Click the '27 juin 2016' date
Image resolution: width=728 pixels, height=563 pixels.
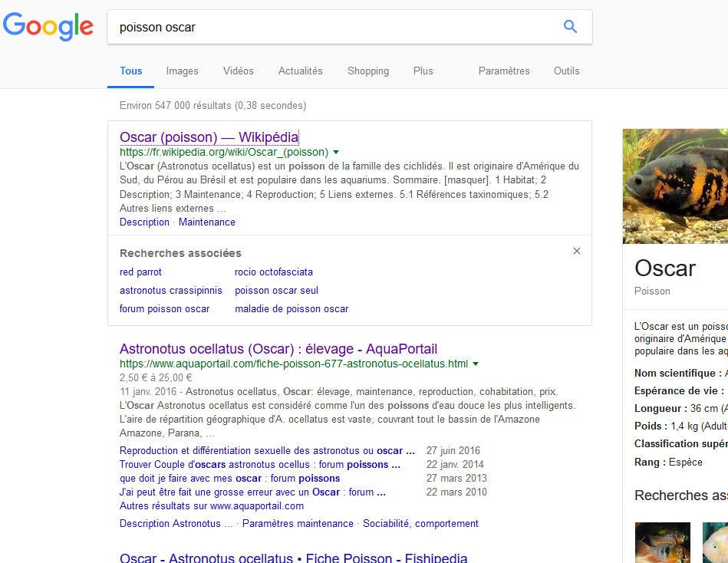453,451
